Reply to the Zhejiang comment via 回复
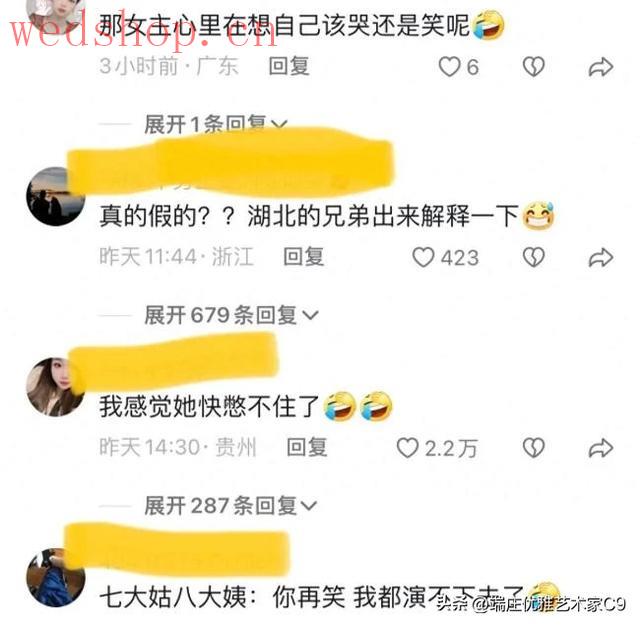 (304, 257)
